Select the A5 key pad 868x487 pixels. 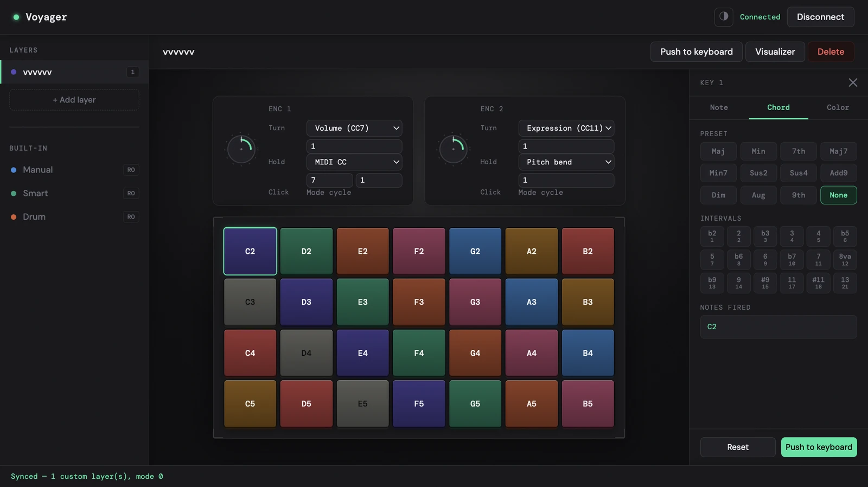[x=532, y=403]
